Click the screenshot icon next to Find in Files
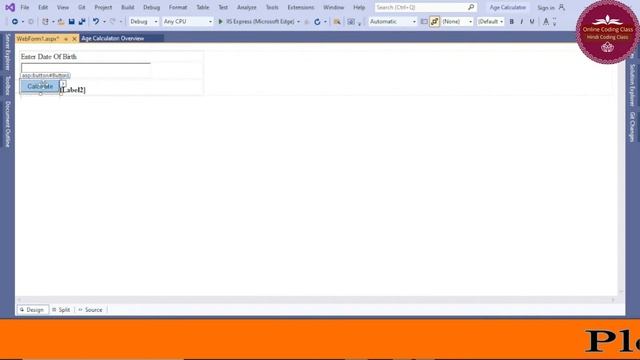Viewport: 640px width, 360px height. point(351,22)
